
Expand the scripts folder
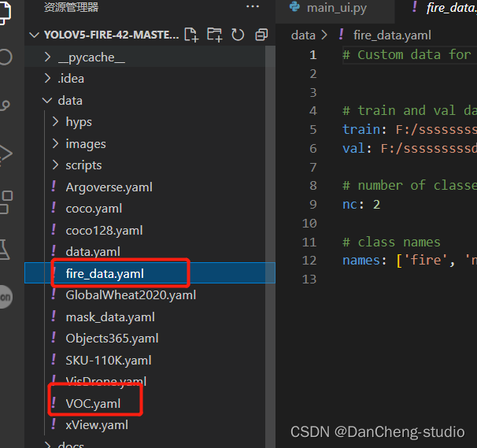tap(55, 165)
